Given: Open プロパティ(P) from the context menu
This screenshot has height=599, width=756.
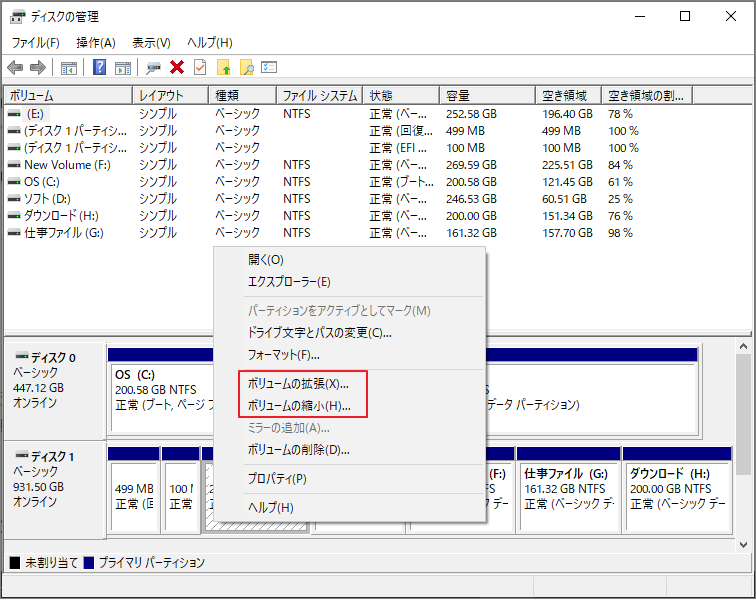Looking at the screenshot, I should pos(350,479).
